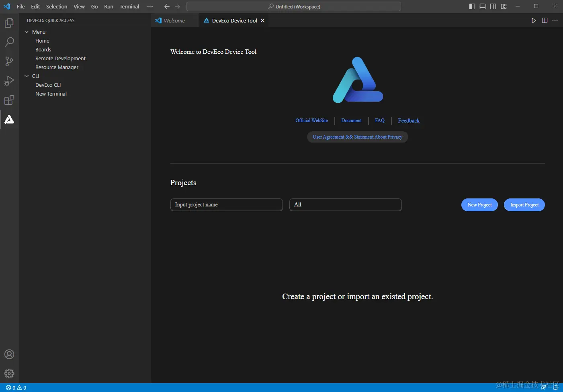This screenshot has height=392, width=563.
Task: Open the FAQ link
Action: 380,120
